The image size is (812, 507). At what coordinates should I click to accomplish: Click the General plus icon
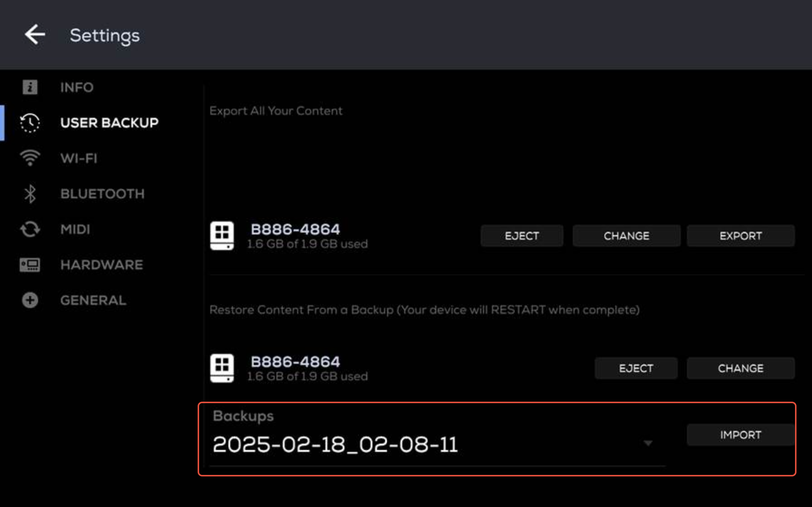click(30, 300)
